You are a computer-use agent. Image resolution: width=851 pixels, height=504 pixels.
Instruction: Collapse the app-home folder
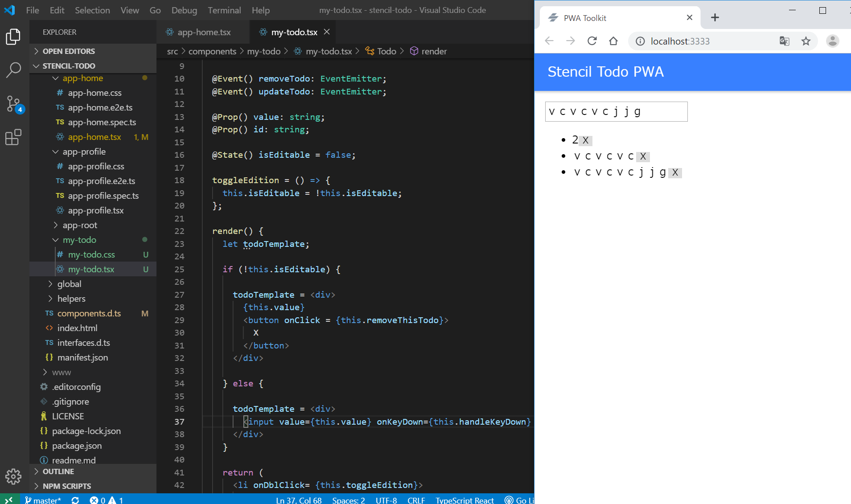tap(83, 78)
